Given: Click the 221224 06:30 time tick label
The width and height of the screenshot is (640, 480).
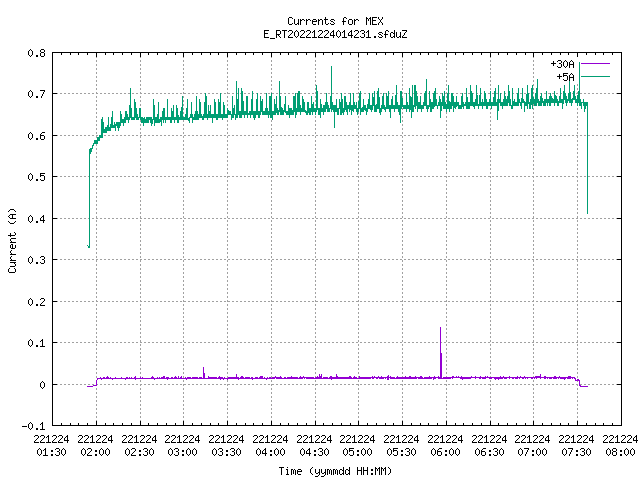Looking at the screenshot, I should pos(489,445).
